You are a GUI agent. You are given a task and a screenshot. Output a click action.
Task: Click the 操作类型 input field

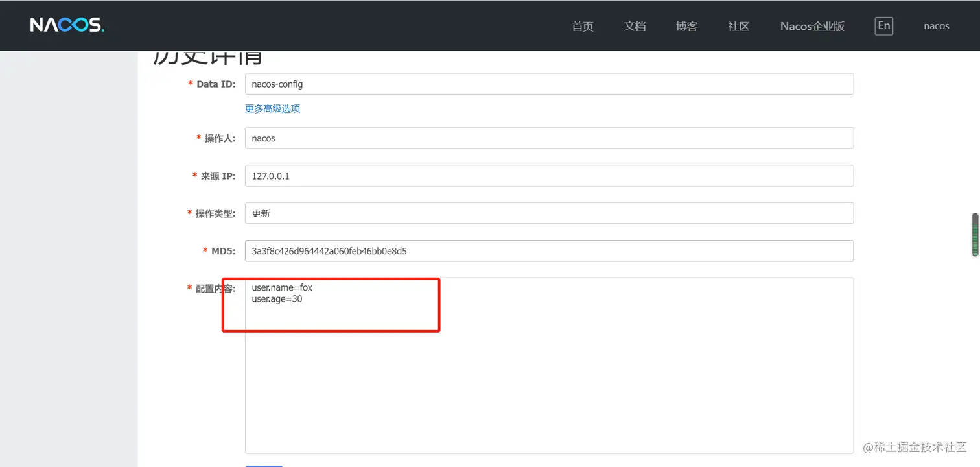[x=549, y=213]
